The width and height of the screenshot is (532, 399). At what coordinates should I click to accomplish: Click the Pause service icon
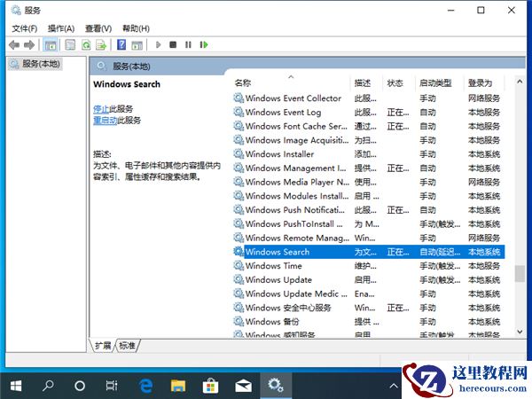pos(188,45)
